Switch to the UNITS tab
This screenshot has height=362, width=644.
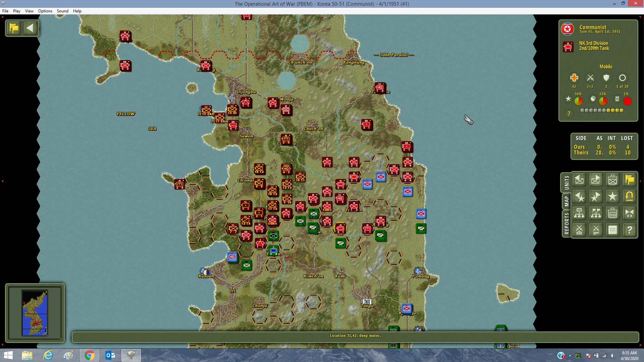click(567, 182)
